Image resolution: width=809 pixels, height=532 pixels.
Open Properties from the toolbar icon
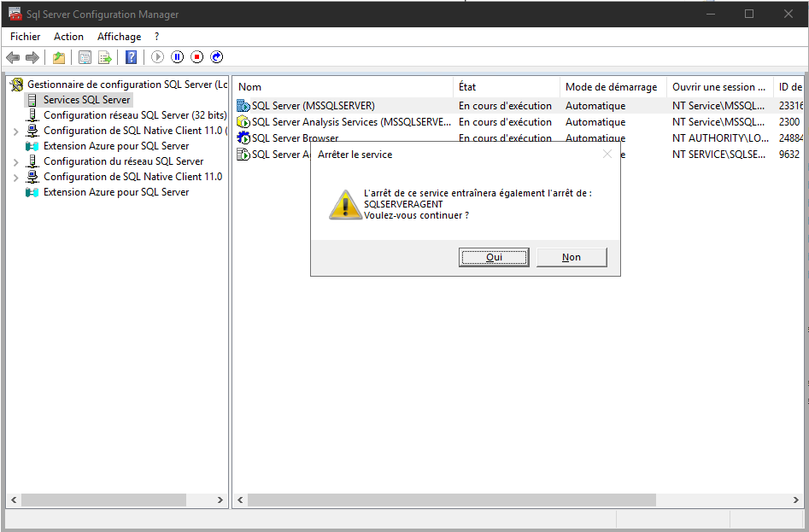tap(85, 57)
